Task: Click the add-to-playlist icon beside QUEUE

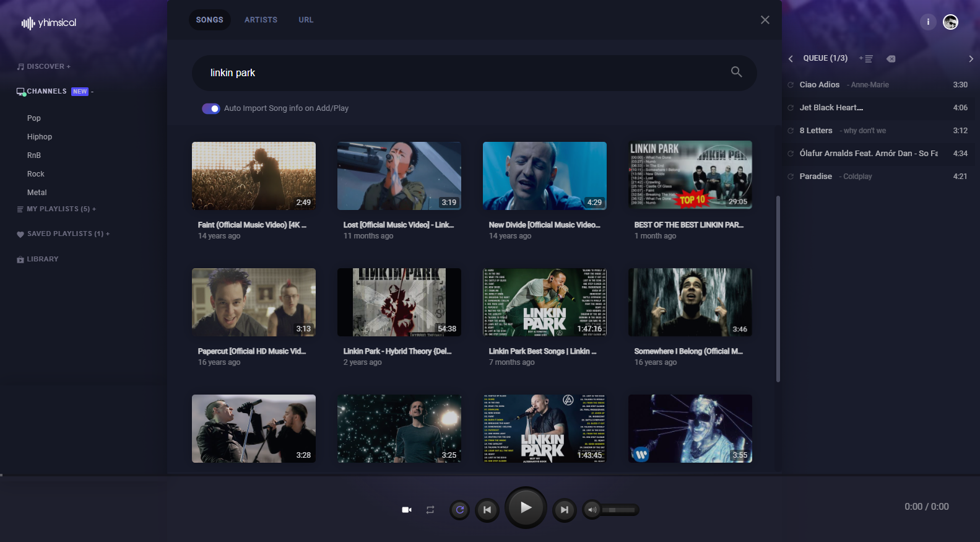Action: pos(866,59)
